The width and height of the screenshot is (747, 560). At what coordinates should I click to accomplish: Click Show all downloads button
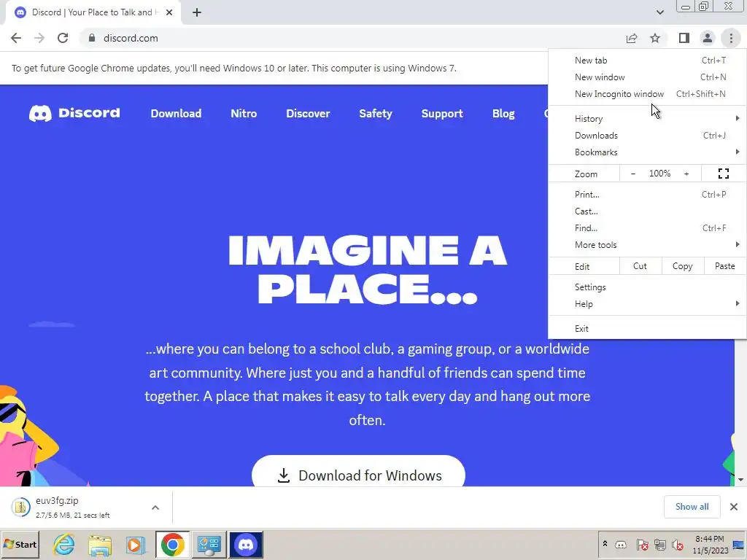tap(692, 507)
